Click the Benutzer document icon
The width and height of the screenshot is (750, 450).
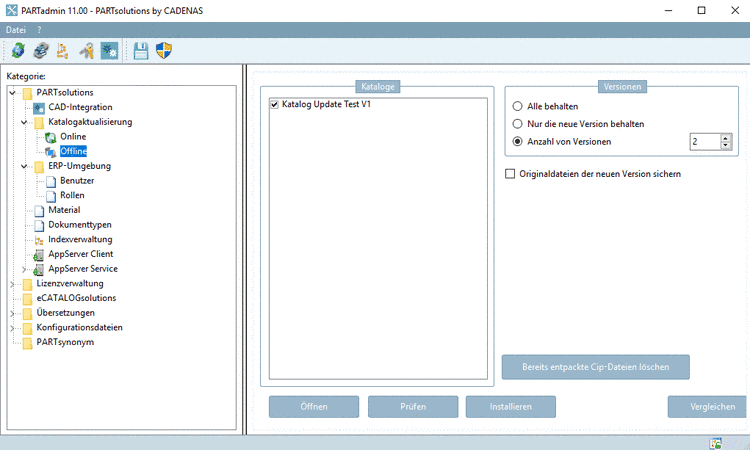click(x=51, y=181)
